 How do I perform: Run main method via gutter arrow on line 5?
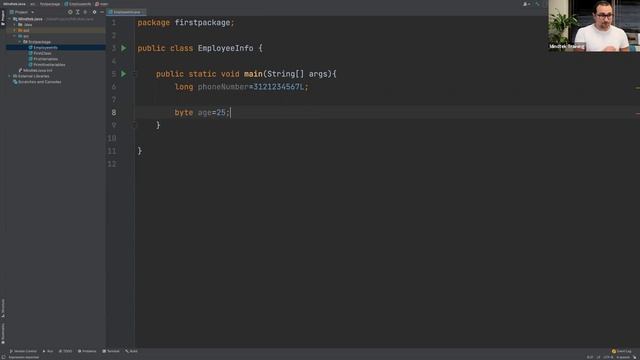click(124, 74)
